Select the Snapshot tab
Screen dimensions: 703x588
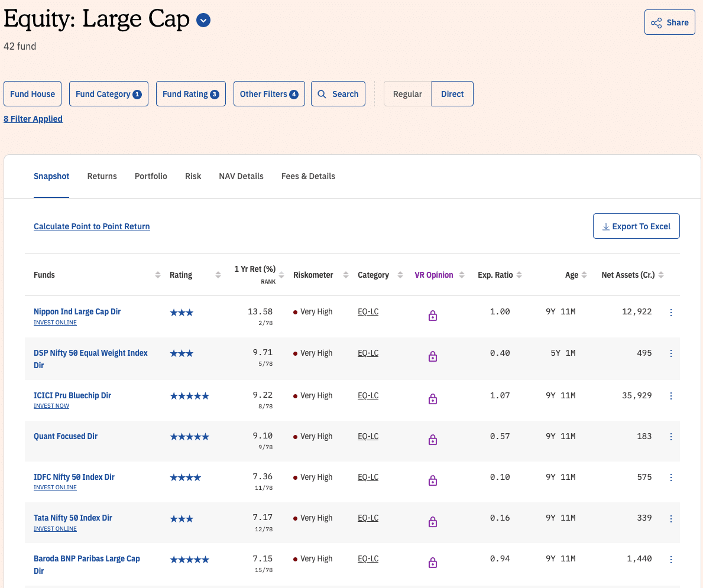(51, 176)
